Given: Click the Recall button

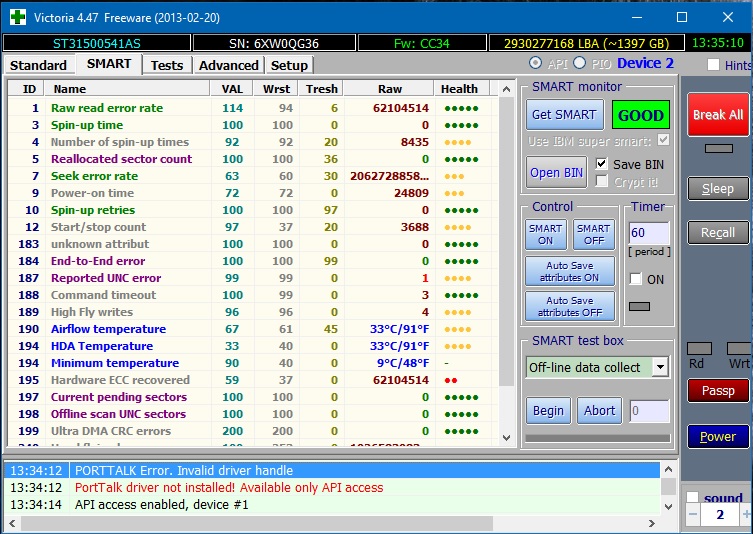Looking at the screenshot, I should pyautogui.click(x=717, y=232).
